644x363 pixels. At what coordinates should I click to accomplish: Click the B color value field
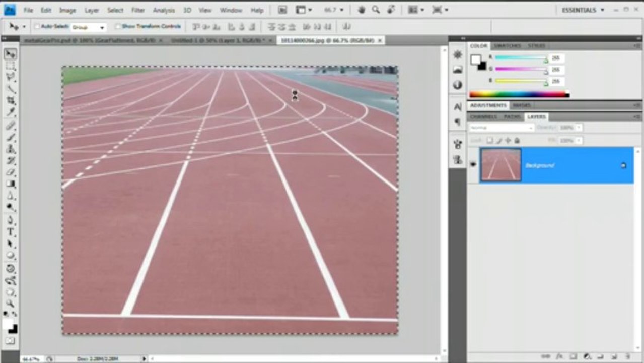pos(557,81)
